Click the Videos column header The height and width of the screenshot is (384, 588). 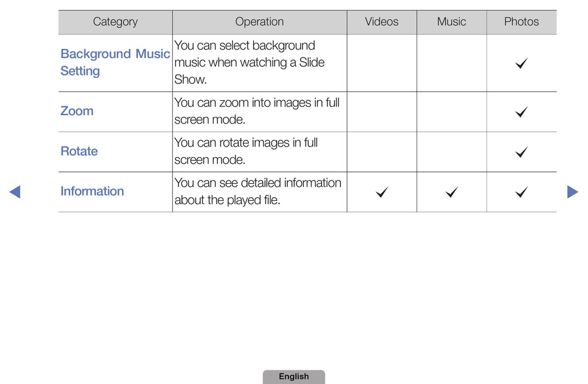pos(382,22)
